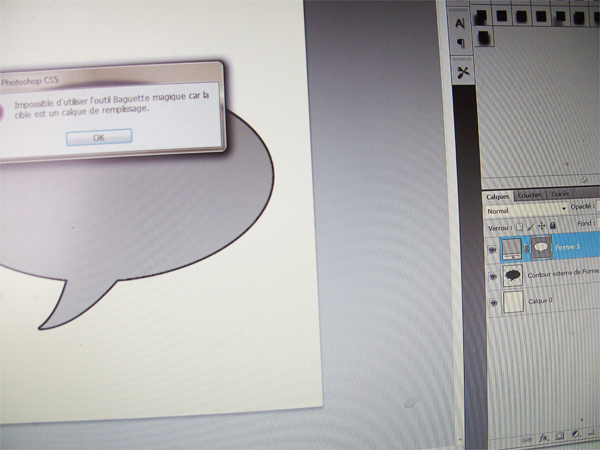
Task: Click Contour externe layer thumbnail
Action: tap(513, 275)
